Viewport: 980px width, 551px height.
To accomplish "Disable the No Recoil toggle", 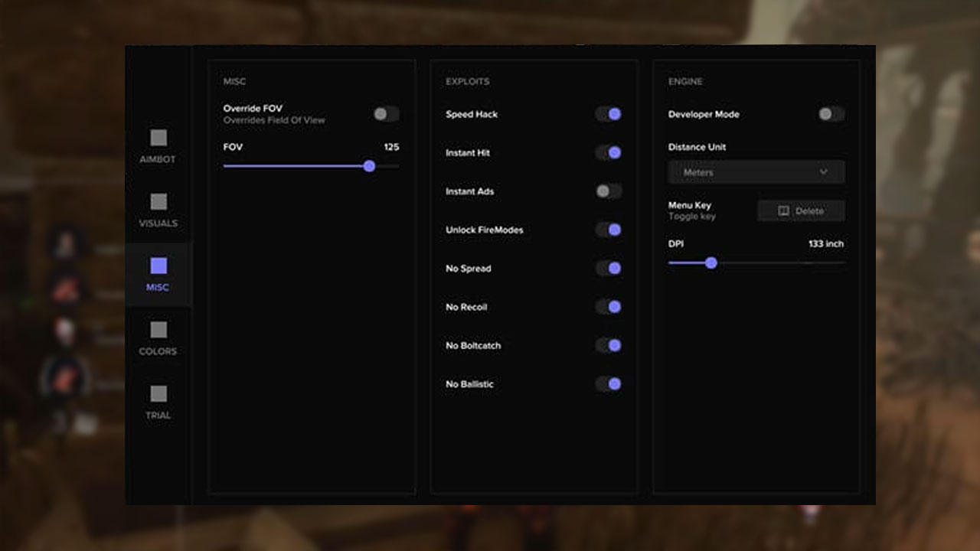I will tap(609, 307).
